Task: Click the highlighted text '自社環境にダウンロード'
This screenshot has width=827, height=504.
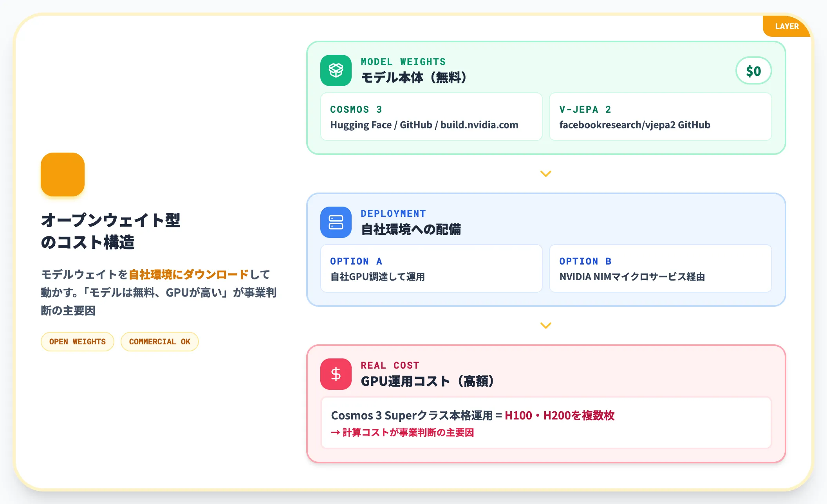Action: tap(189, 275)
